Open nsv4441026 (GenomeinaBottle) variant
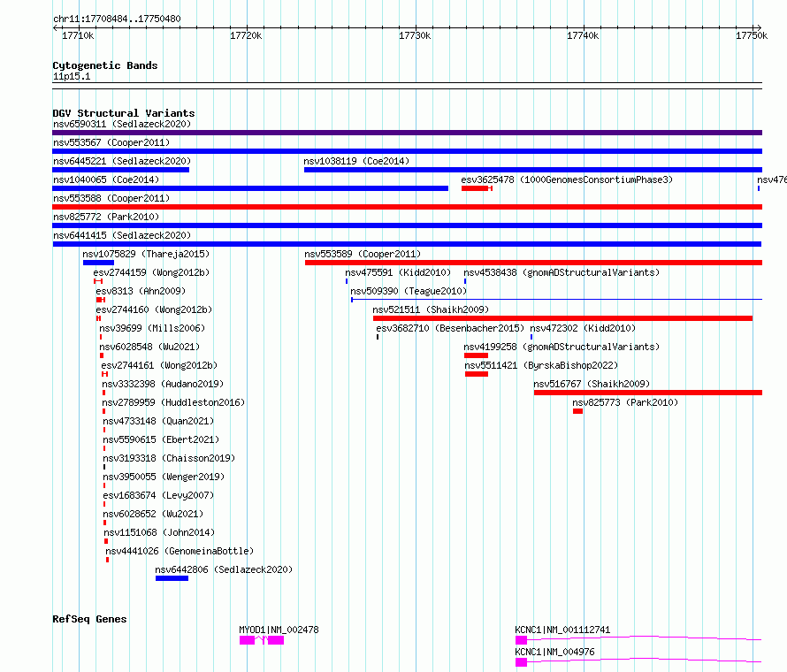This screenshot has width=787, height=672. click(x=180, y=551)
